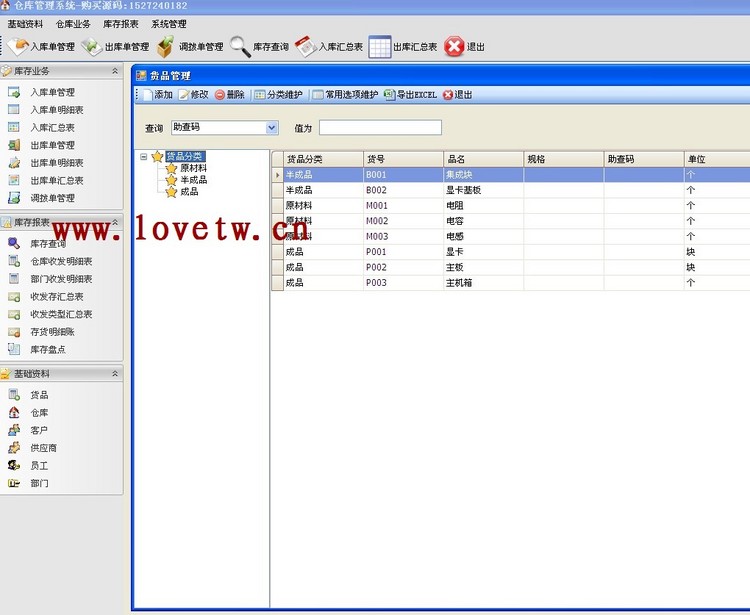
Task: Open the 查询 field dropdown showing 助查码
Action: click(272, 128)
